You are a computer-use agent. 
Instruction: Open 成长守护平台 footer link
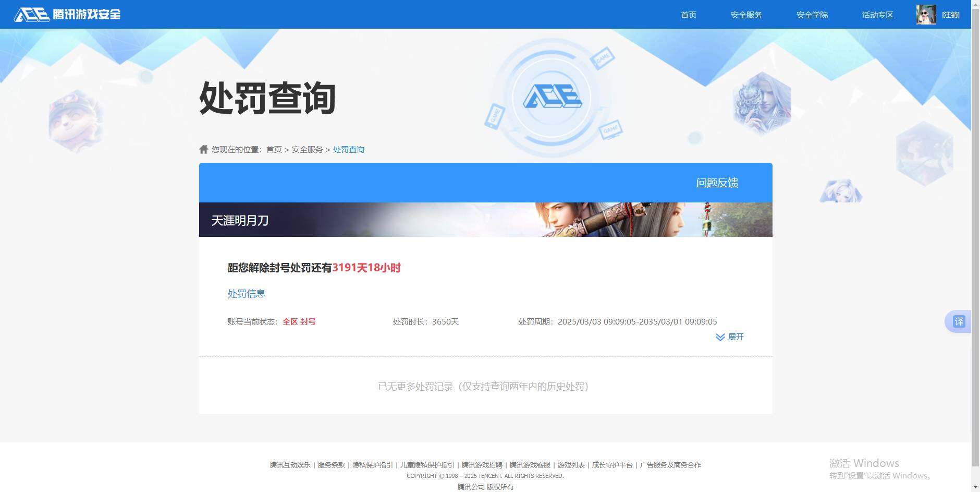point(612,465)
